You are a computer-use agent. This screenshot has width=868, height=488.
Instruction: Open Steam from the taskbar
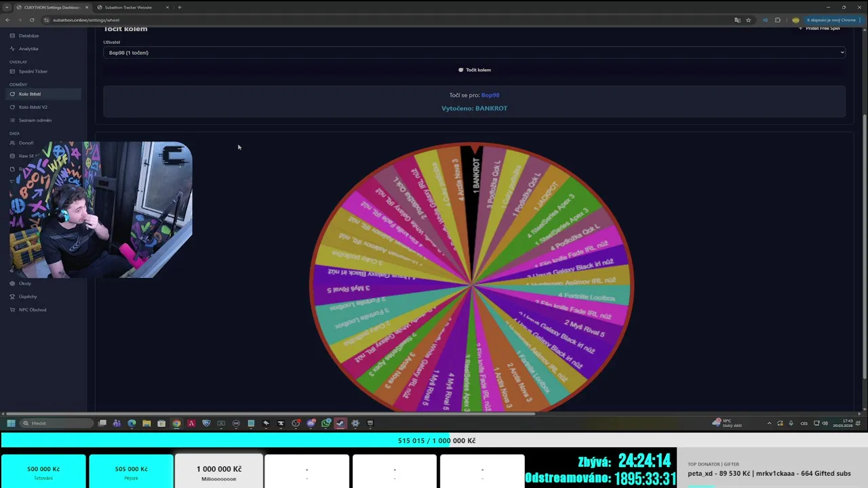[340, 423]
